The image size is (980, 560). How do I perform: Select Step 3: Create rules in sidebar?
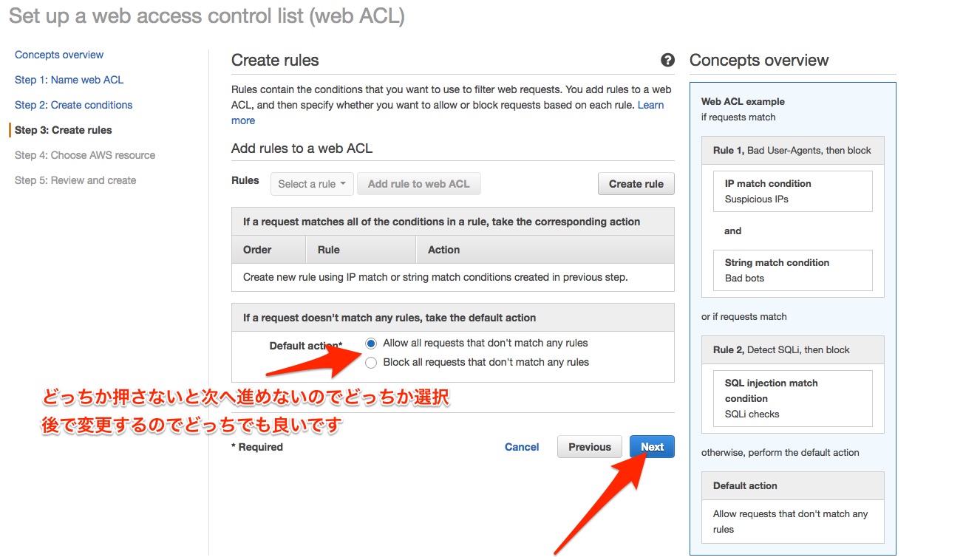click(x=64, y=130)
